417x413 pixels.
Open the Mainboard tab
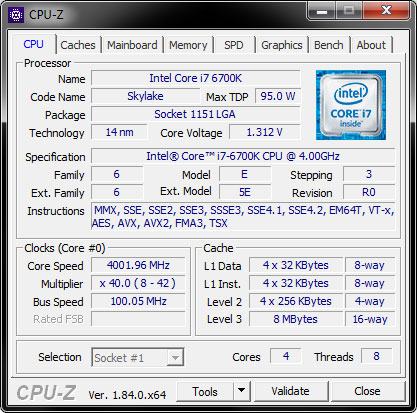coord(132,45)
